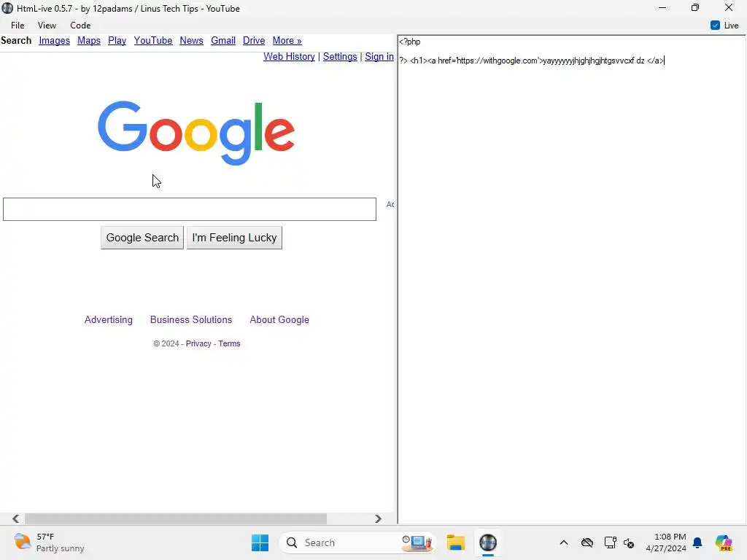Click the Google Search button
The height and width of the screenshot is (560, 747).
pyautogui.click(x=142, y=238)
